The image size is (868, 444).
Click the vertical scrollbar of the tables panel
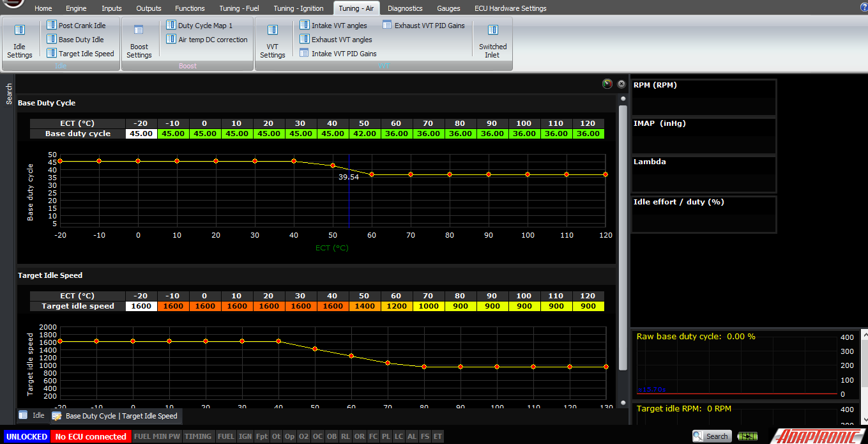[623, 237]
